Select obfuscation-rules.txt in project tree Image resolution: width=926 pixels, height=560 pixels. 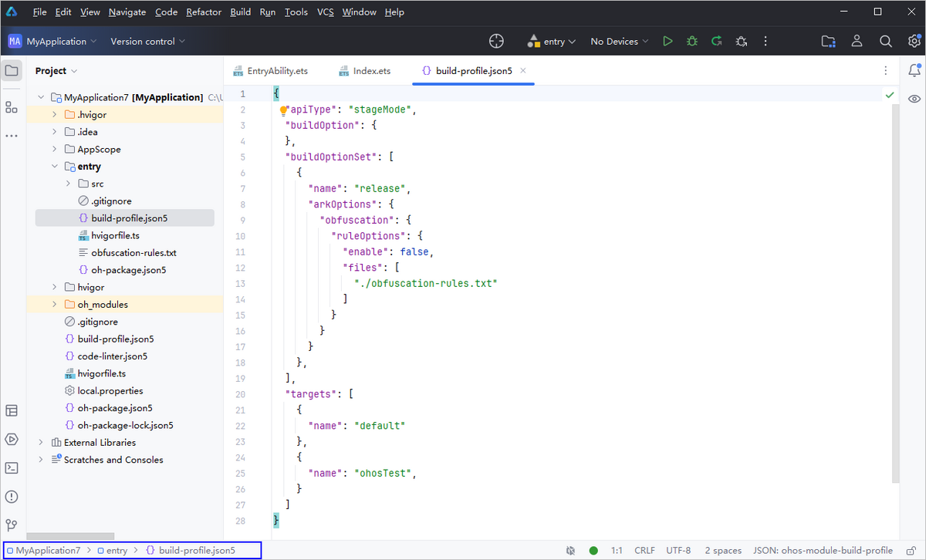[x=133, y=253]
